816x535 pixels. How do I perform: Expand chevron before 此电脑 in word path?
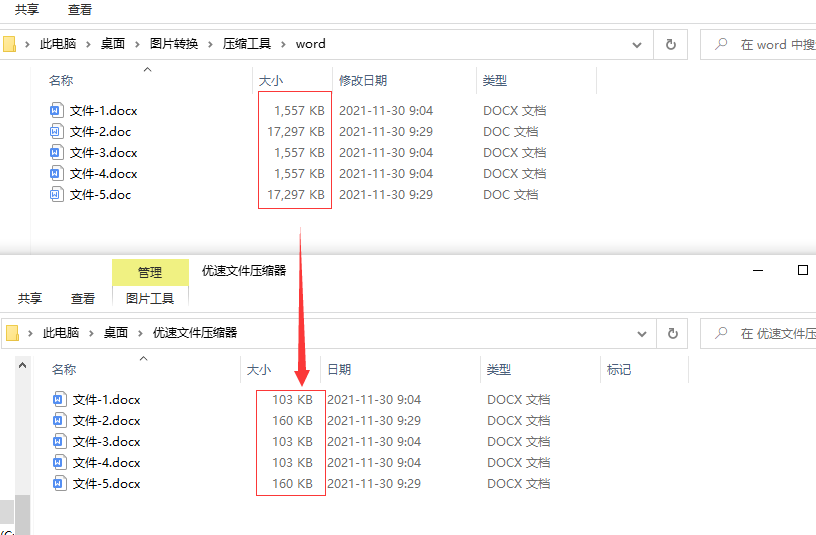click(27, 44)
